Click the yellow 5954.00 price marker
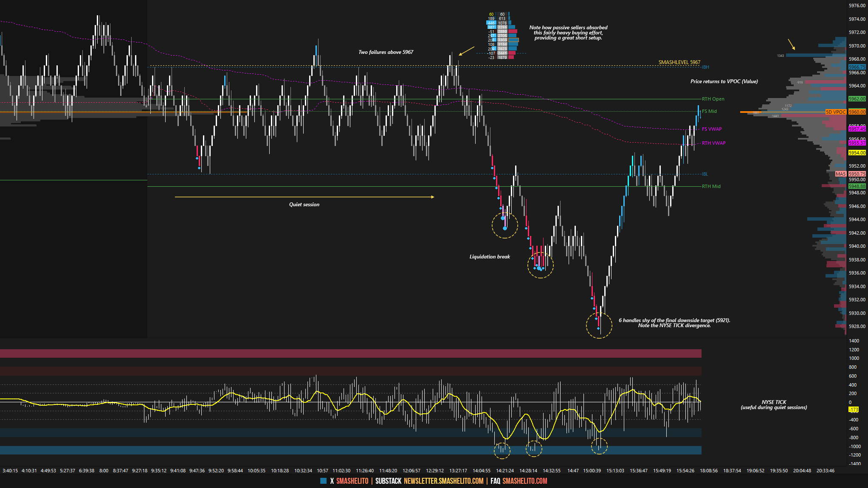Viewport: 868px width, 488px height. 857,153
